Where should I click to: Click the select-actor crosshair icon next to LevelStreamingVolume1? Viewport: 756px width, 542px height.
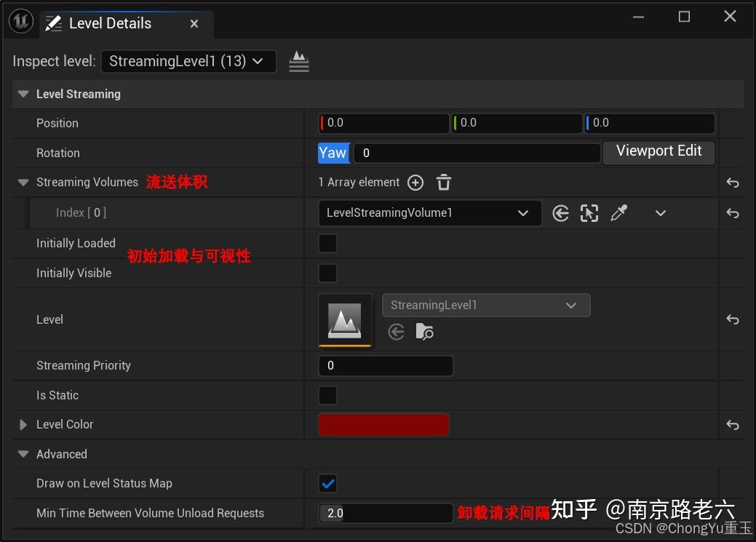(589, 212)
